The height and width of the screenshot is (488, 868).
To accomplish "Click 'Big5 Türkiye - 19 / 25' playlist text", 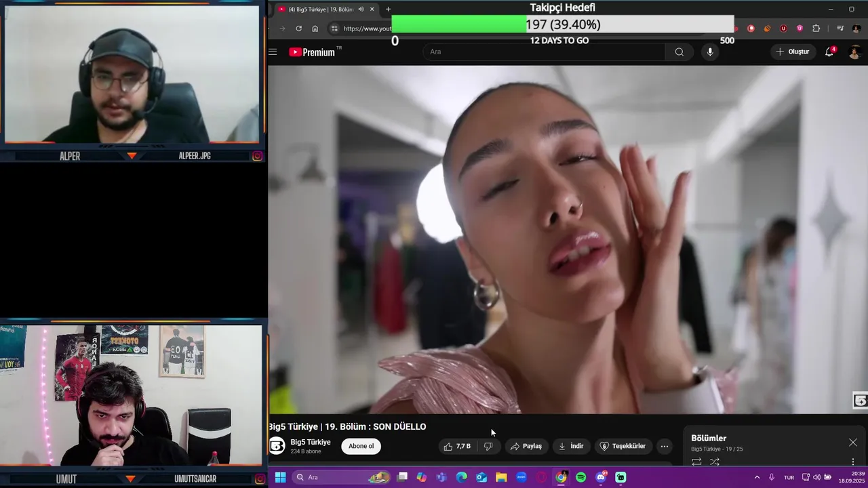I will click(x=717, y=449).
